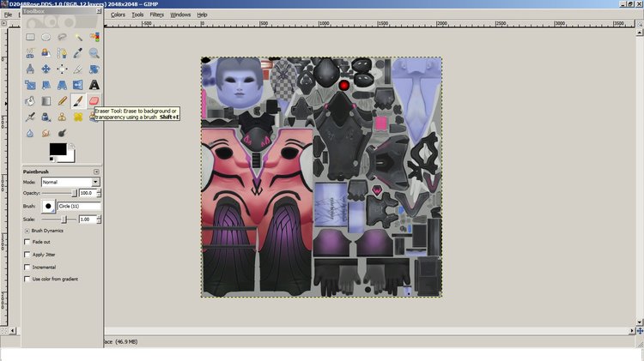
Task: Choose the Airbrush tool
Action: [x=30, y=117]
